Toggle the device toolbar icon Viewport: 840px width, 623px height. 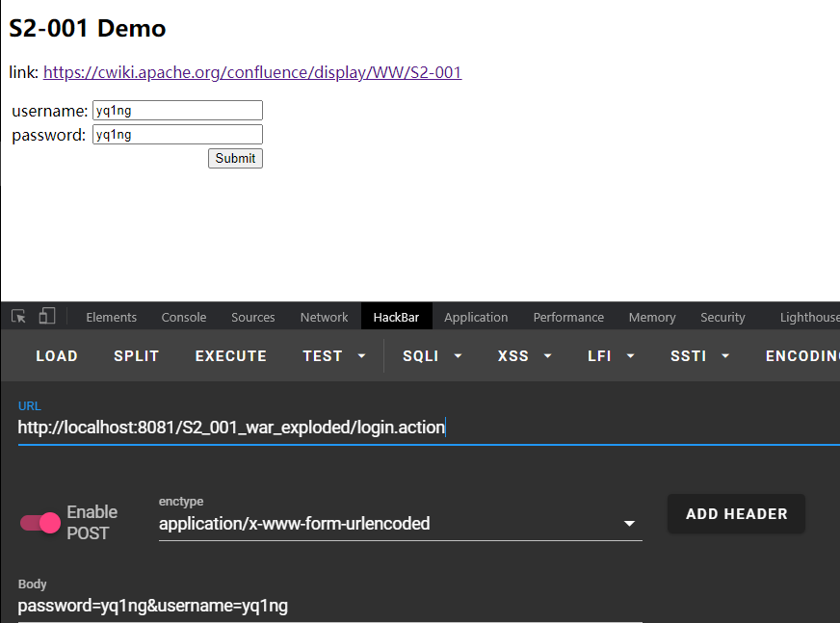coord(47,316)
